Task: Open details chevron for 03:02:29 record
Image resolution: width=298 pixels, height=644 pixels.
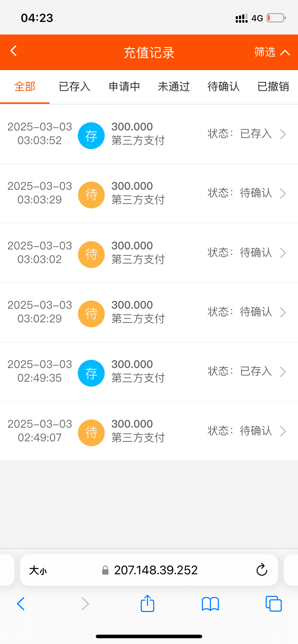Action: [283, 312]
